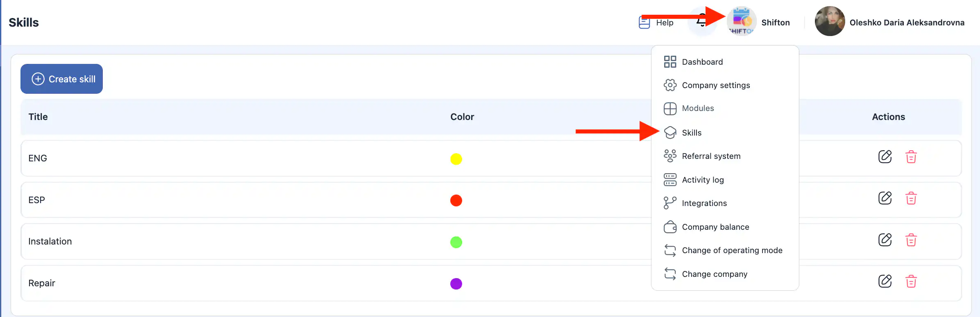Click the edit icon for ENG skill

(x=885, y=157)
